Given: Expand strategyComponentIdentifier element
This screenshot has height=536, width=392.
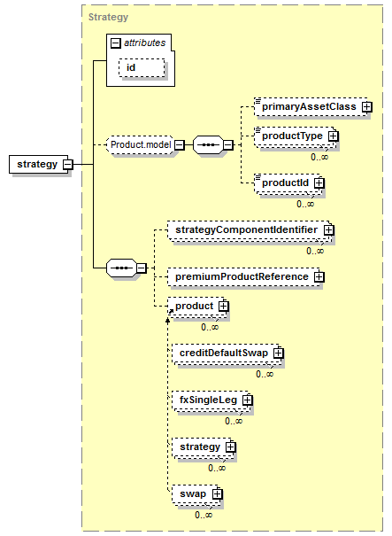Looking at the screenshot, I should (x=328, y=229).
